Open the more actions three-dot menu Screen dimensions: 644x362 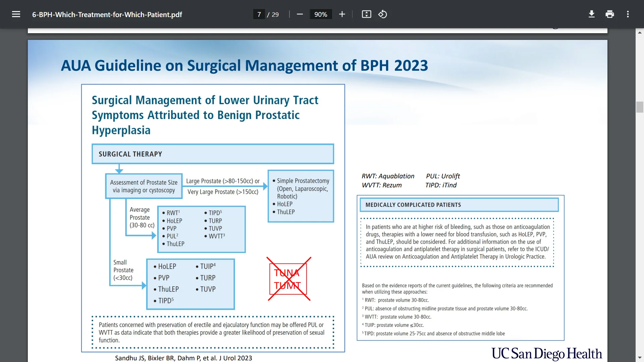(x=628, y=14)
